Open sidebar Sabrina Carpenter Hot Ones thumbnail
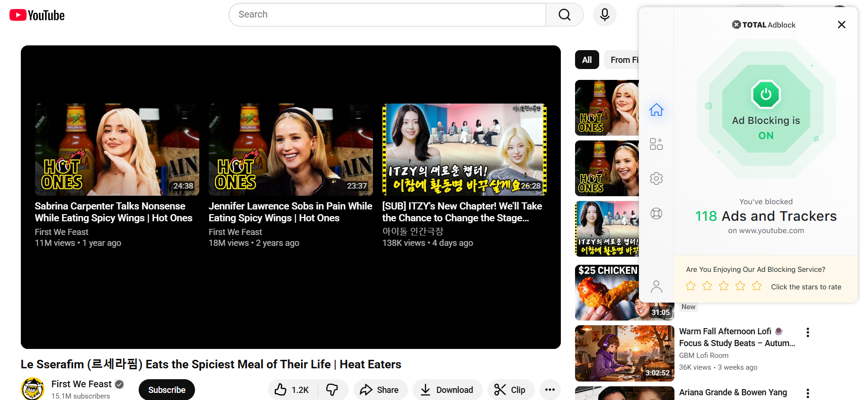Viewport: 868px width, 400px height. [607, 108]
